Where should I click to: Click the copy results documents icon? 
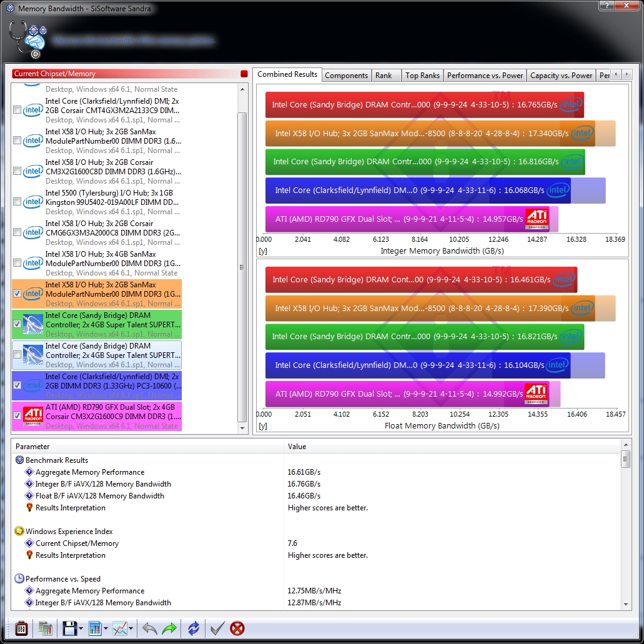(x=46, y=628)
